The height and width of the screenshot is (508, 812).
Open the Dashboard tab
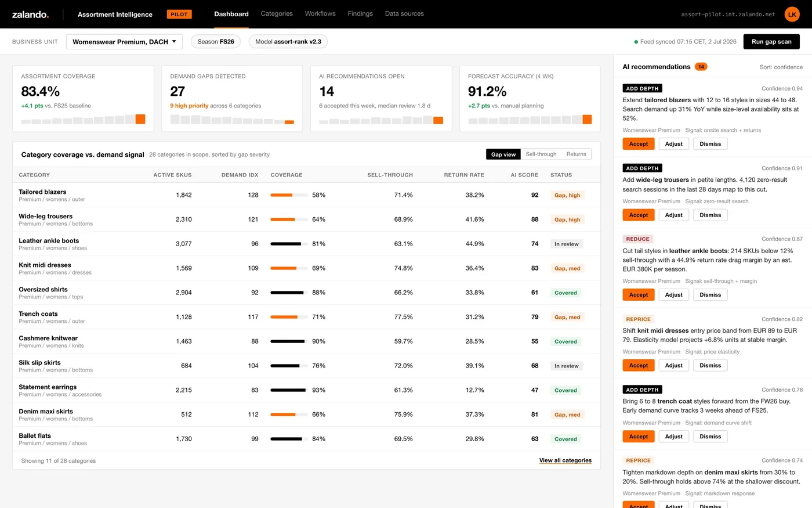point(231,14)
